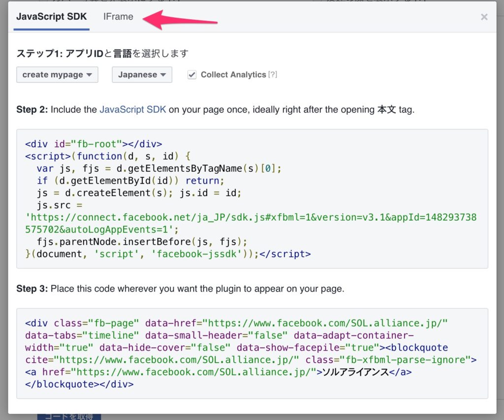The height and width of the screenshot is (420, 504).
Task: Click the [?] help icon beside Collect Analytics
Action: point(273,75)
